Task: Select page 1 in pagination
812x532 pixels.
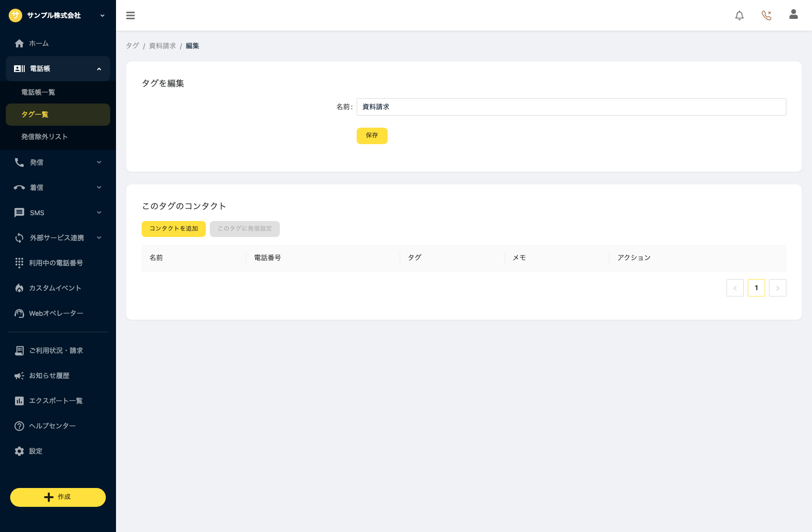Action: coord(756,288)
